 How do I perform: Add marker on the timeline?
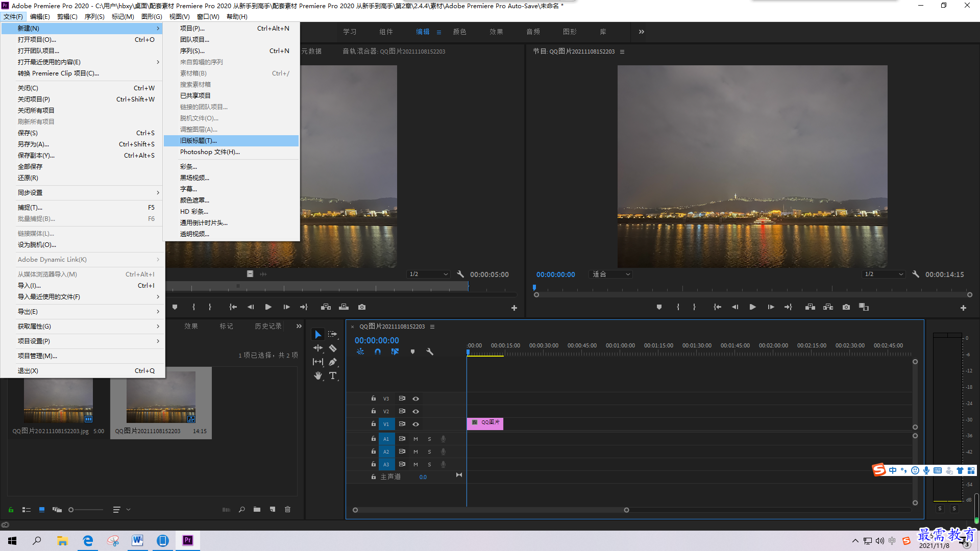tap(412, 352)
